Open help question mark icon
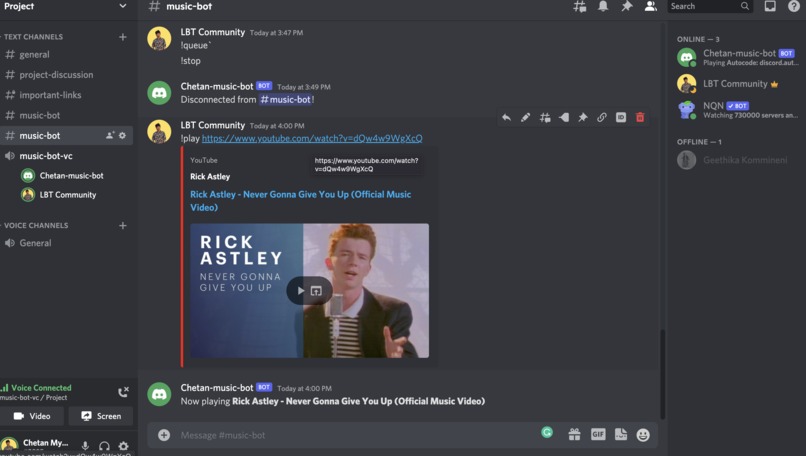 (793, 6)
